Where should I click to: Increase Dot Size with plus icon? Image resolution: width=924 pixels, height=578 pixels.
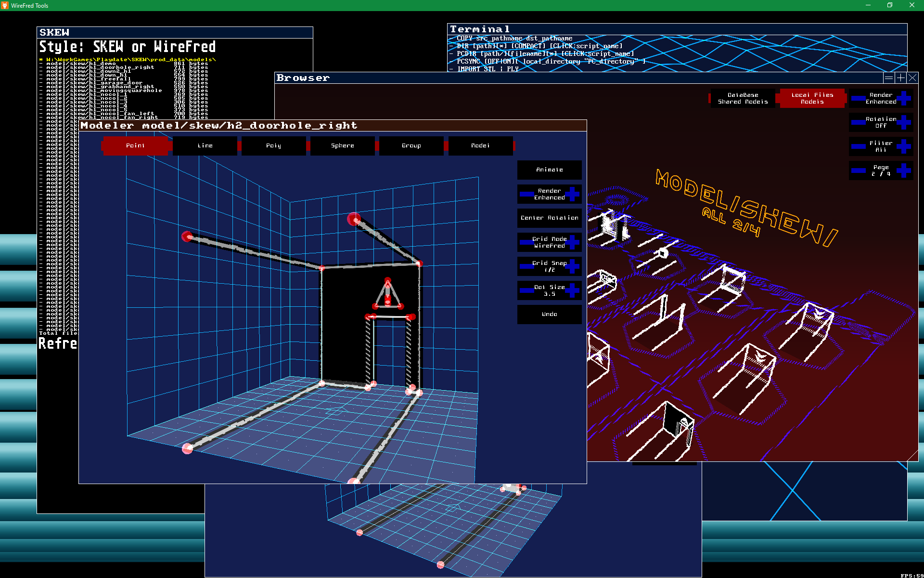(572, 290)
